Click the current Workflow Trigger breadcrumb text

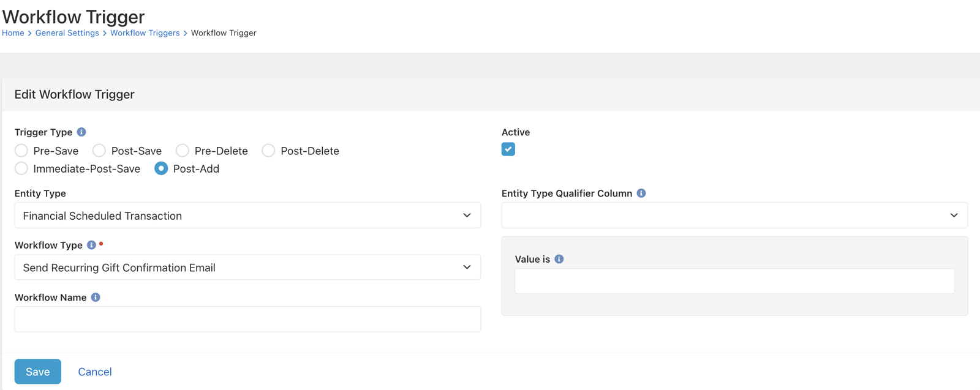point(224,33)
